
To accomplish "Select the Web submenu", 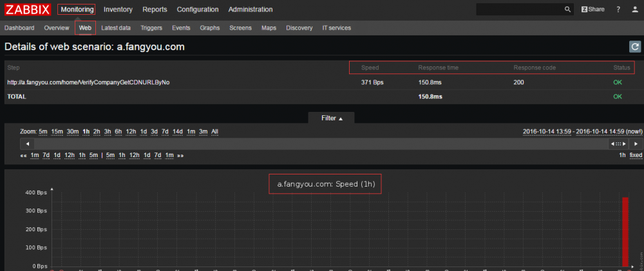I will tap(85, 28).
